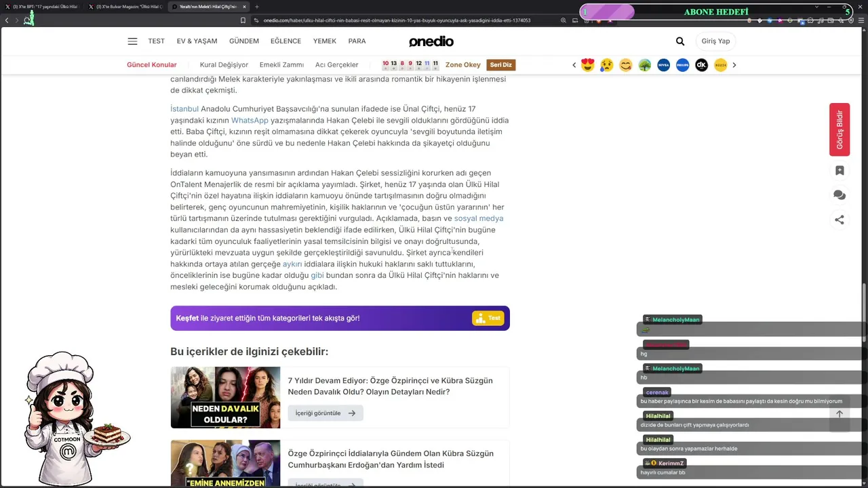Open the Zone Okey link
The height and width of the screenshot is (488, 868).
[463, 65]
